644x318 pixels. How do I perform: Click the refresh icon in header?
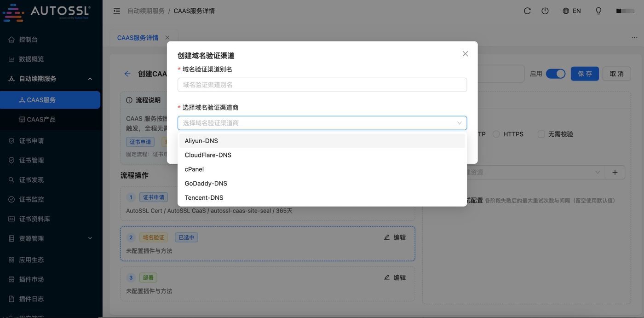527,11
